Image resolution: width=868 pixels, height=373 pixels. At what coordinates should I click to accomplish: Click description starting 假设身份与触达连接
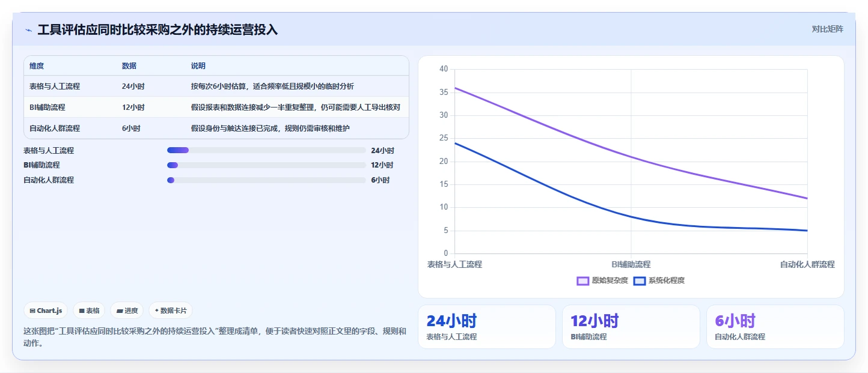(270, 129)
